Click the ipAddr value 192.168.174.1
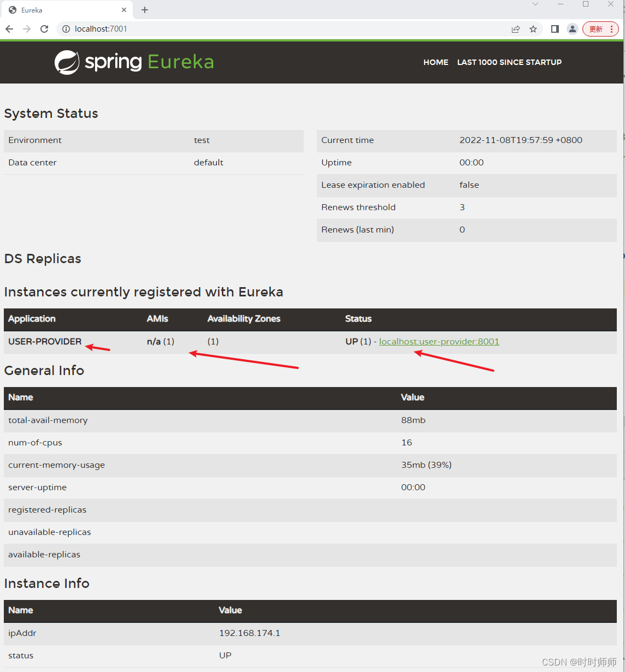Image resolution: width=625 pixels, height=672 pixels. pos(250,633)
